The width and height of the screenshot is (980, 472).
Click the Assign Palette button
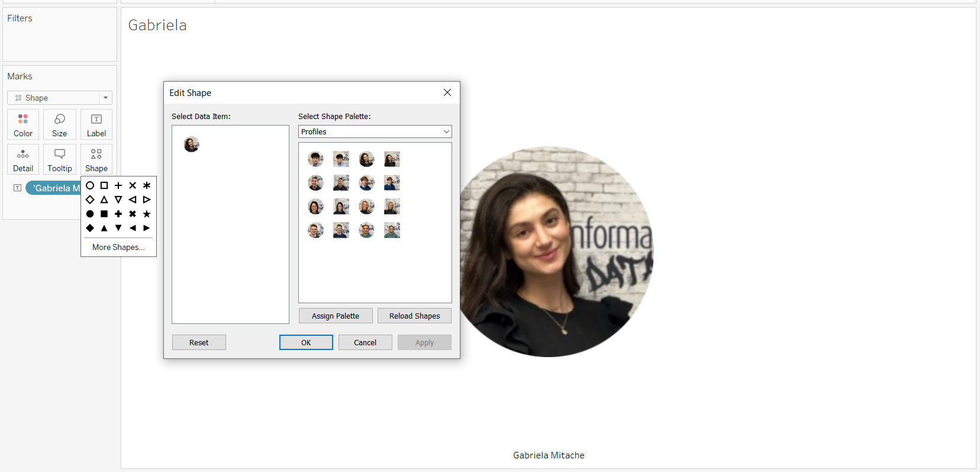(x=336, y=316)
